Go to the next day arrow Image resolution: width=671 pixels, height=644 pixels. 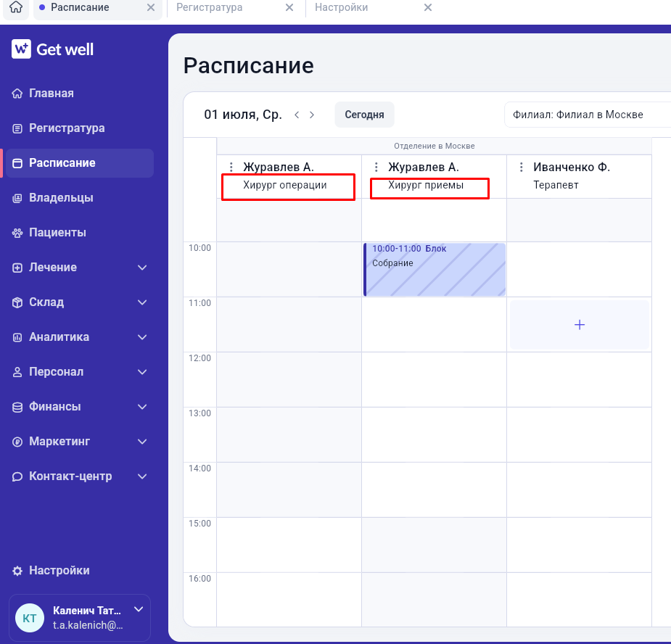(312, 115)
